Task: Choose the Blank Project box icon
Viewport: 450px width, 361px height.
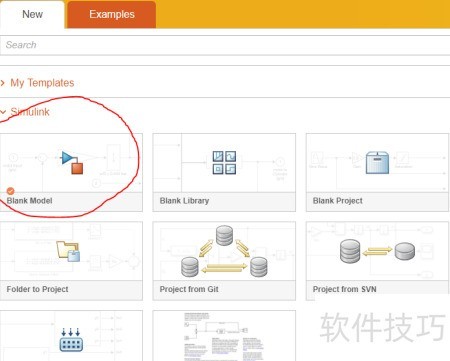Action: 377,162
